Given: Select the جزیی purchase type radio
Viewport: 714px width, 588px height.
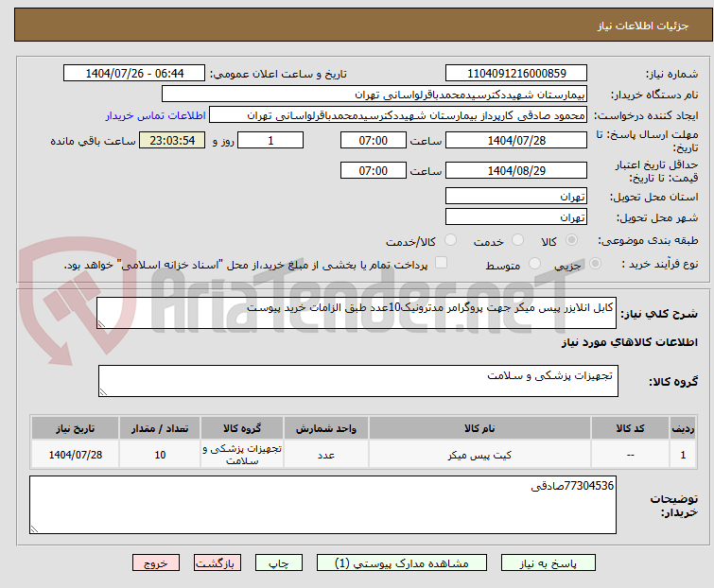Looking at the screenshot, I should (x=595, y=264).
